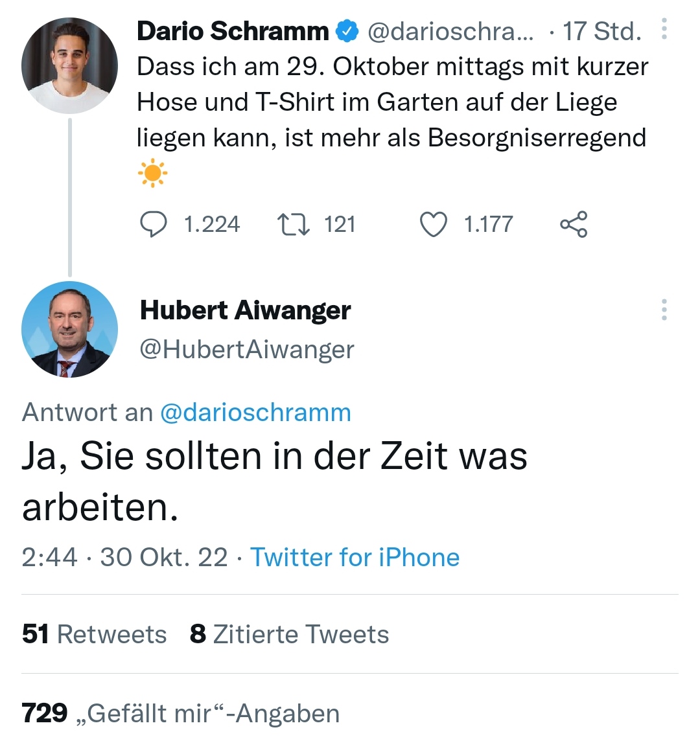The height and width of the screenshot is (743, 700).
Task: Like Dario Schramm's tweet with the heart icon
Action: pyautogui.click(x=434, y=225)
